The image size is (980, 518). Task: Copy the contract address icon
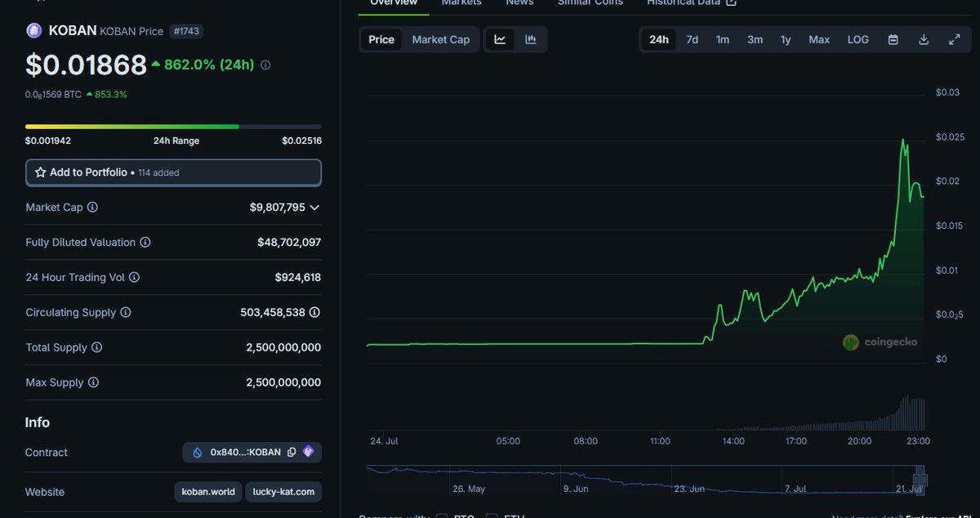click(x=292, y=452)
